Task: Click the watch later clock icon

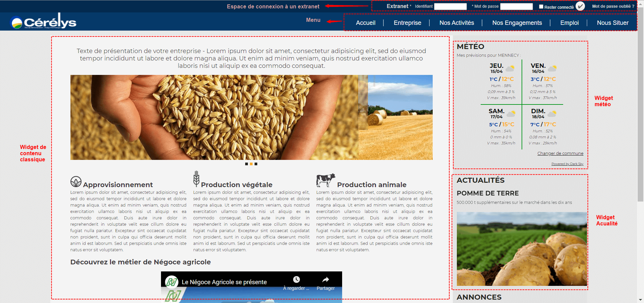Action: [x=296, y=279]
